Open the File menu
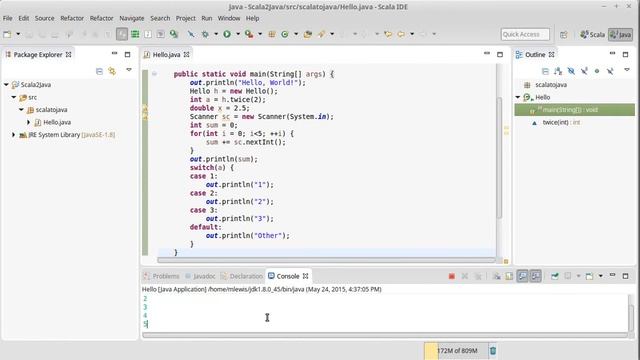Image resolution: width=640 pixels, height=360 pixels. tap(7, 18)
